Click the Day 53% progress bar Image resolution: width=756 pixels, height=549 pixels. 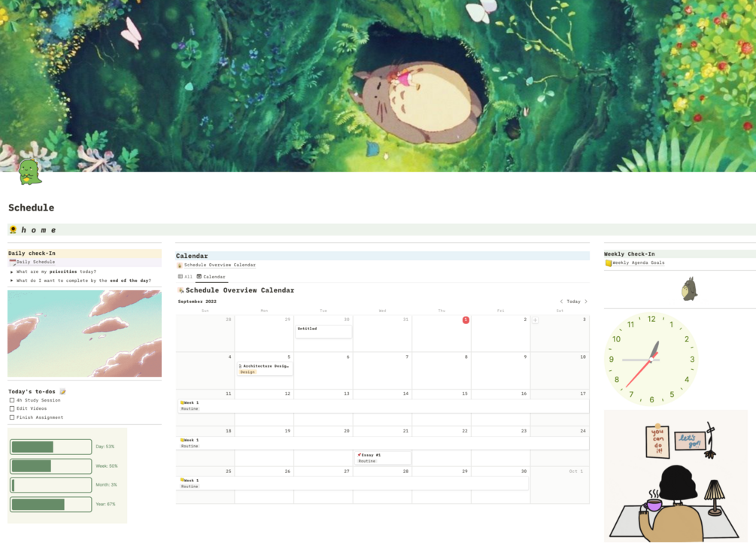click(50, 447)
